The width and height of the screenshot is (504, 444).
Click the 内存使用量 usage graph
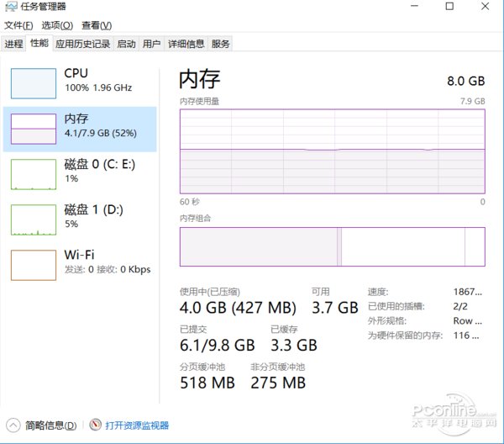tap(332, 151)
